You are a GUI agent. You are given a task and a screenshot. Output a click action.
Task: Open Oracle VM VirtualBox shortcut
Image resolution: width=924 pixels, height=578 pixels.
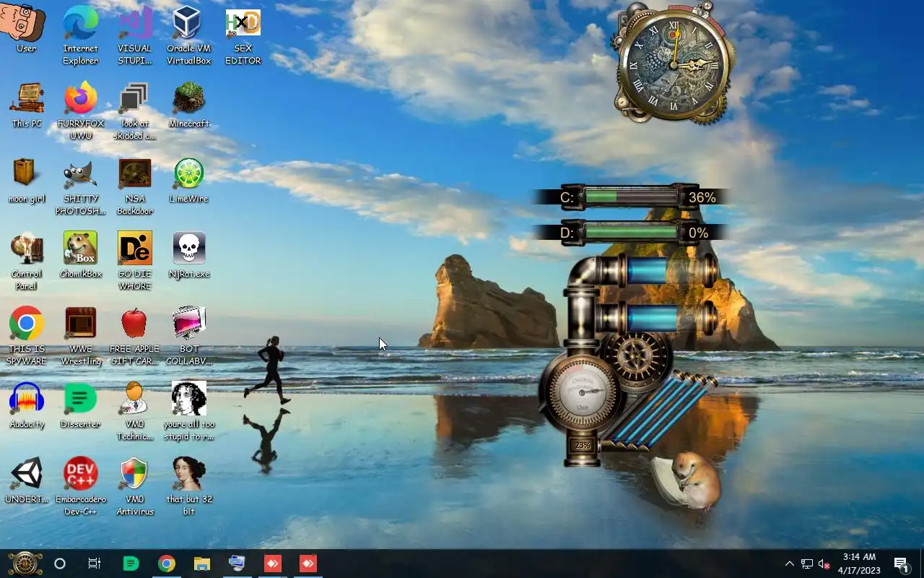[x=188, y=36]
